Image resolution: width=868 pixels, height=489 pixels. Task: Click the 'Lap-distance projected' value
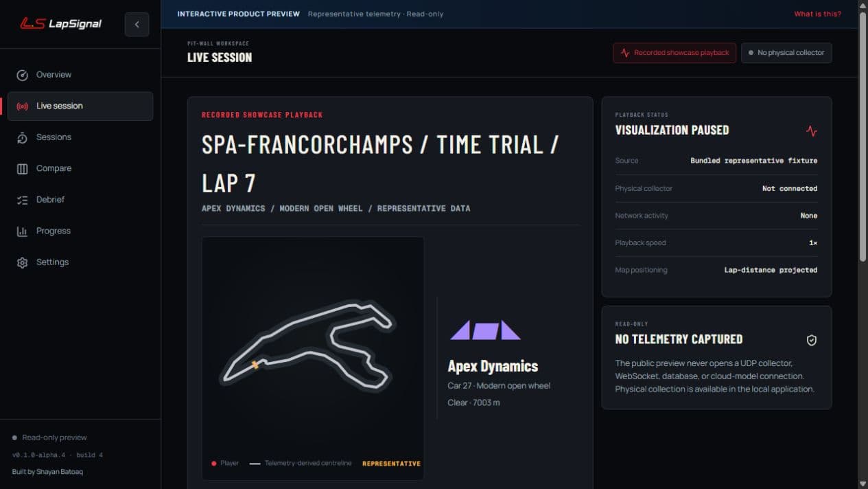point(771,271)
